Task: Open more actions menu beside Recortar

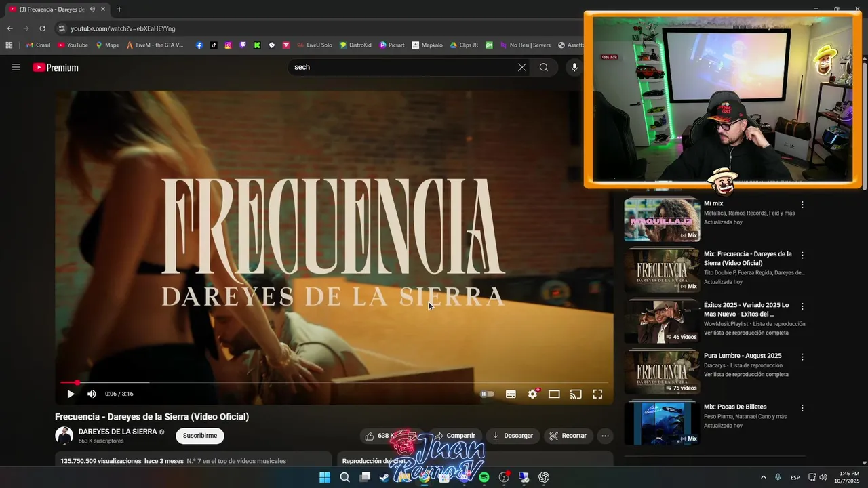Action: 606,436
